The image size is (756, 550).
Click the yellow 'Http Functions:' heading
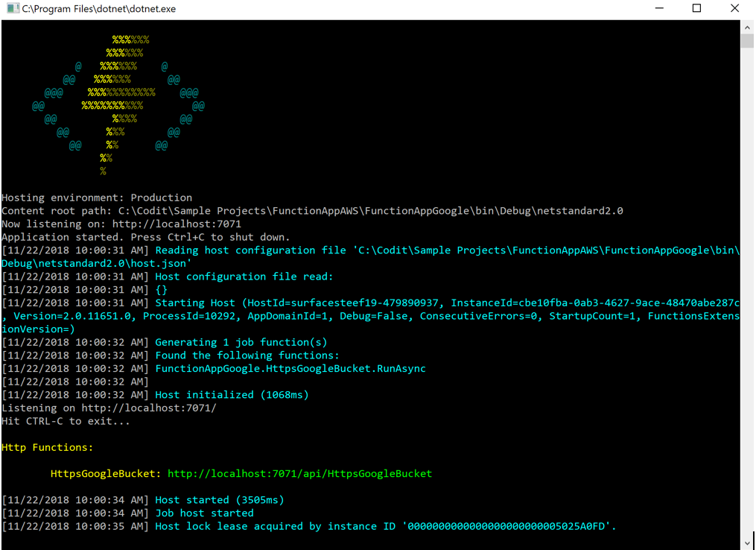[x=48, y=447]
